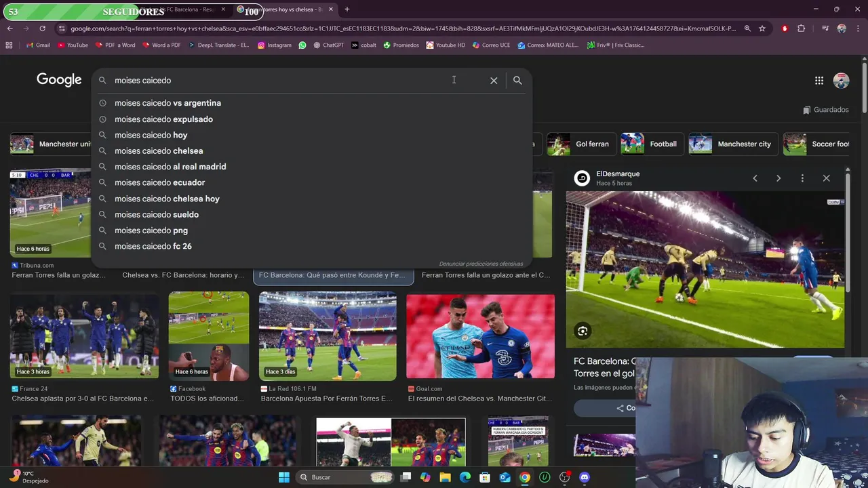Screen dimensions: 868x488
Task: Reload the page
Action: pyautogui.click(x=42, y=28)
